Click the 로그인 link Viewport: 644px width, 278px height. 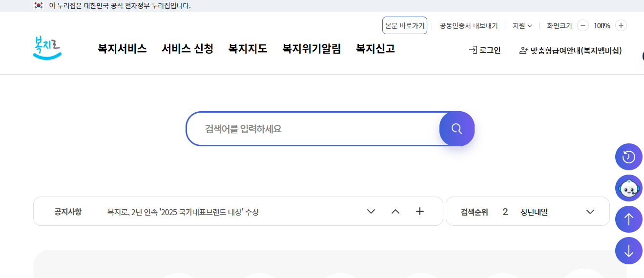click(485, 50)
